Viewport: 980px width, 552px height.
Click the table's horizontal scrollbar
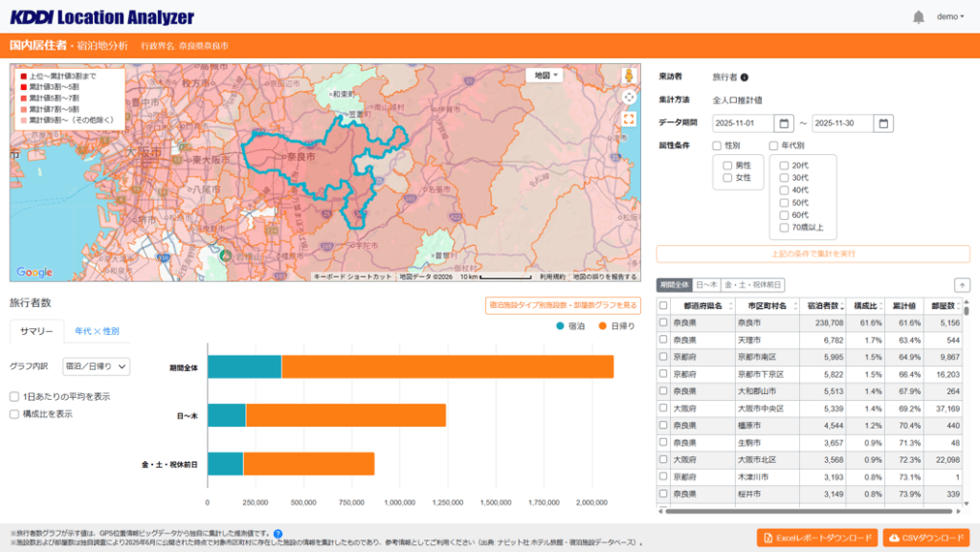(x=804, y=512)
